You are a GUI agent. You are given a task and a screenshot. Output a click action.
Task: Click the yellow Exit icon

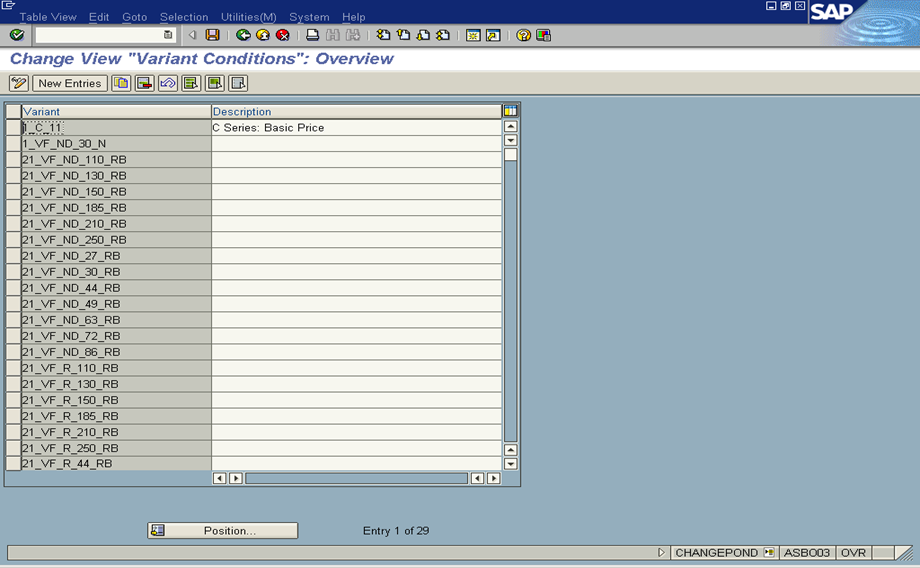(263, 35)
